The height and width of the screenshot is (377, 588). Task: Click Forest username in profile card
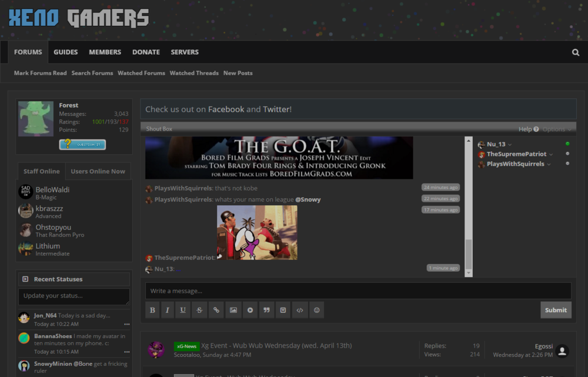(69, 105)
